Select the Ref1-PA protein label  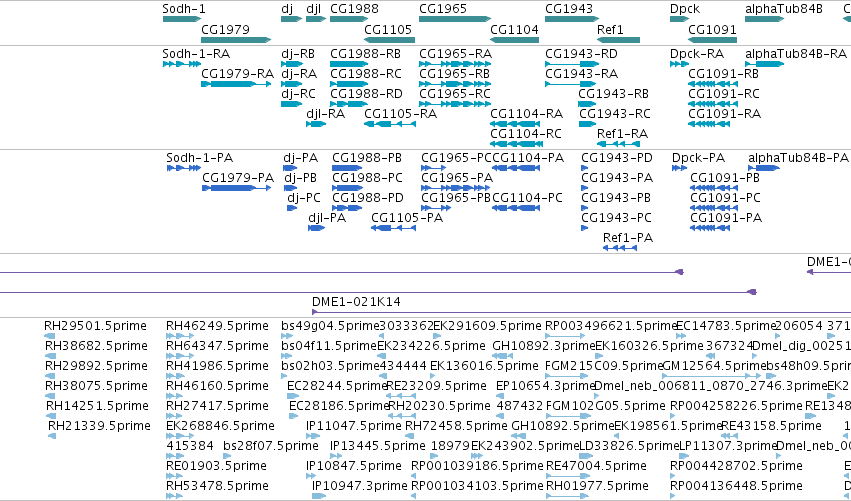point(628,238)
